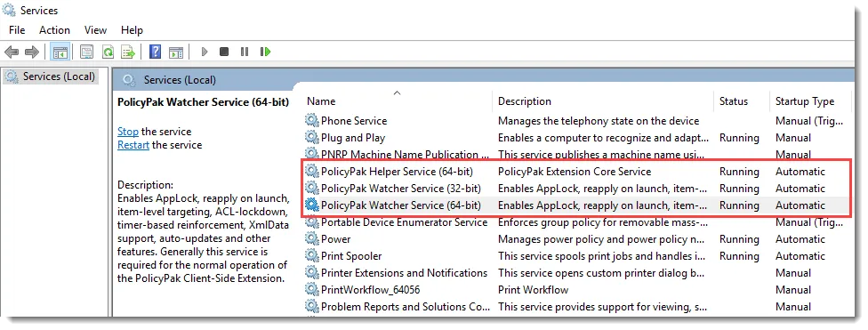Click the Restart the service link
The width and height of the screenshot is (868, 330).
click(133, 145)
